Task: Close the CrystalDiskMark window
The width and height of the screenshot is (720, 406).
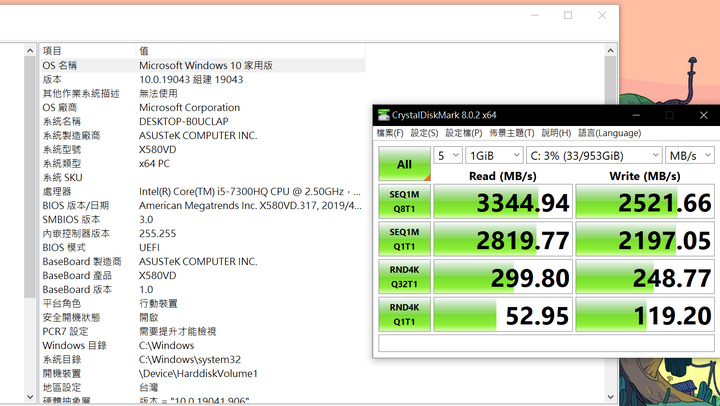Action: (703, 115)
